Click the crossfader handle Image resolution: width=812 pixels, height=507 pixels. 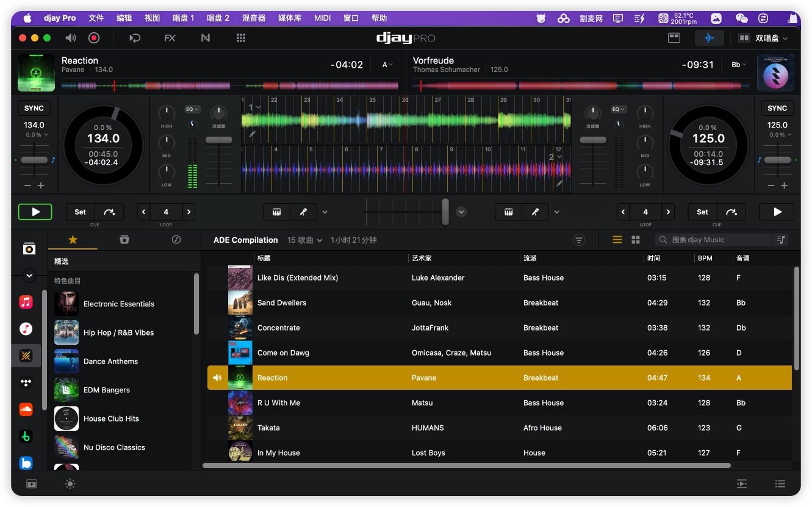445,212
